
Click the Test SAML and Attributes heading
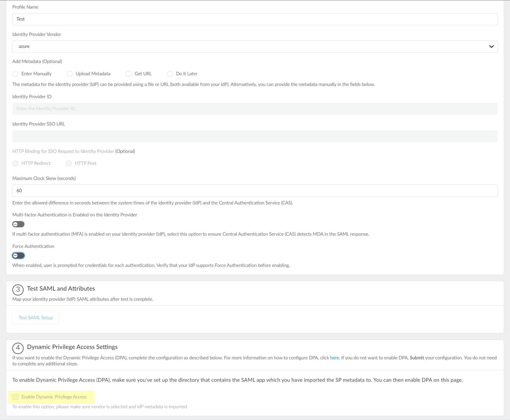pyautogui.click(x=61, y=289)
